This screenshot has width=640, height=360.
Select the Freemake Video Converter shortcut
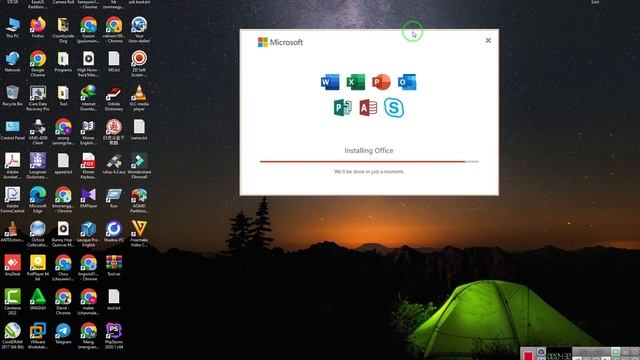139,234
